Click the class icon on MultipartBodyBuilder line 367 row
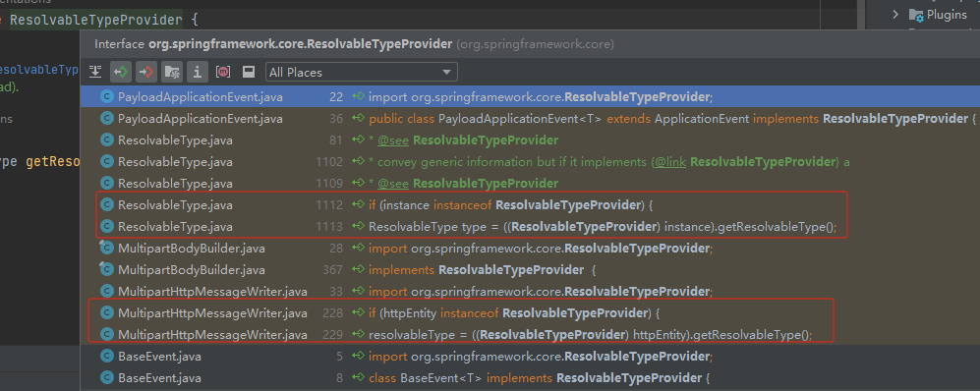 tap(107, 270)
